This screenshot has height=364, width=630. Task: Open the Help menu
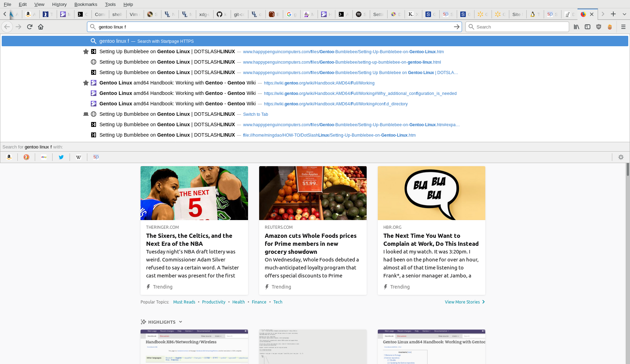point(128,4)
